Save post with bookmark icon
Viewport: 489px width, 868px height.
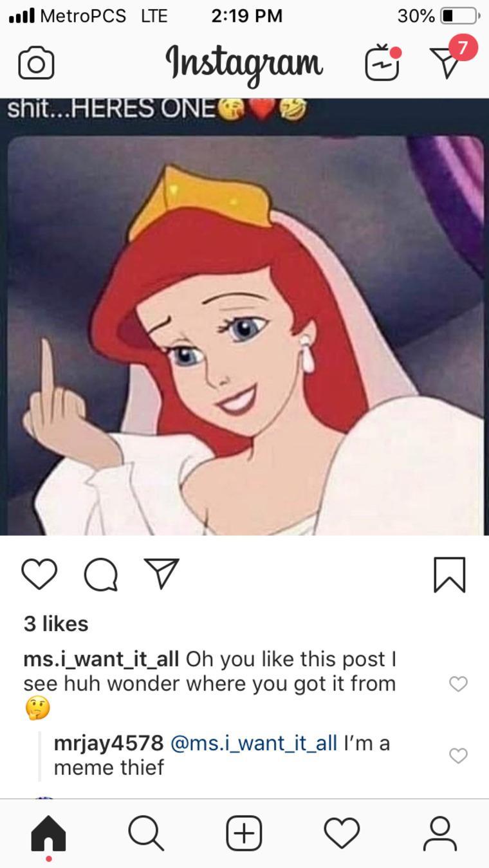[449, 574]
